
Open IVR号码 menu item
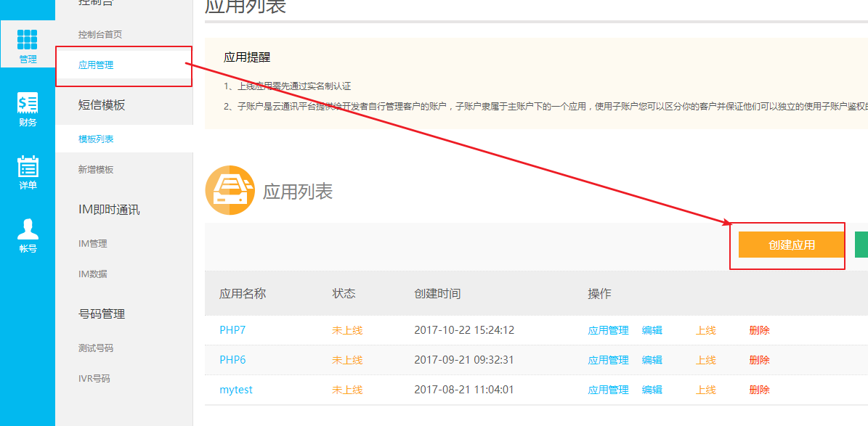click(94, 379)
